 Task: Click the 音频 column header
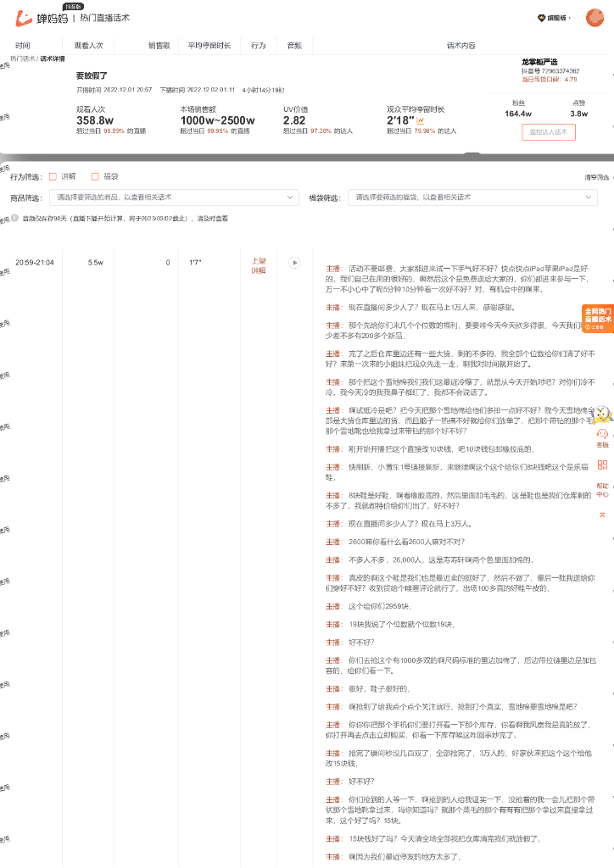[294, 46]
